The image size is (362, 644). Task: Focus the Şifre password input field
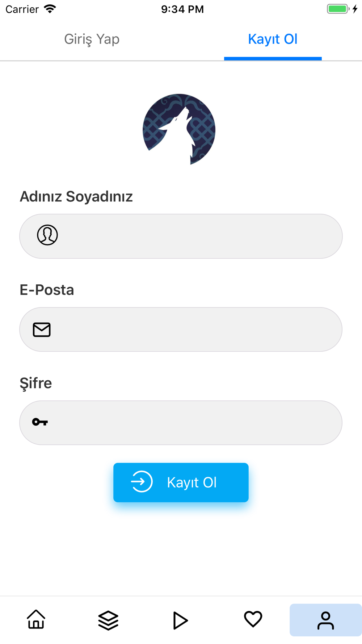[x=181, y=423]
